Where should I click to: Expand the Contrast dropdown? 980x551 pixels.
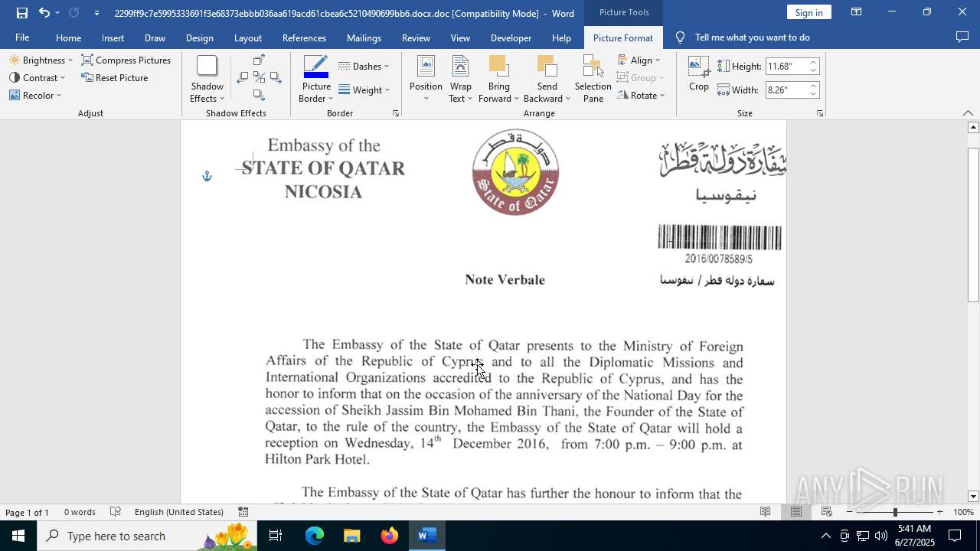37,77
